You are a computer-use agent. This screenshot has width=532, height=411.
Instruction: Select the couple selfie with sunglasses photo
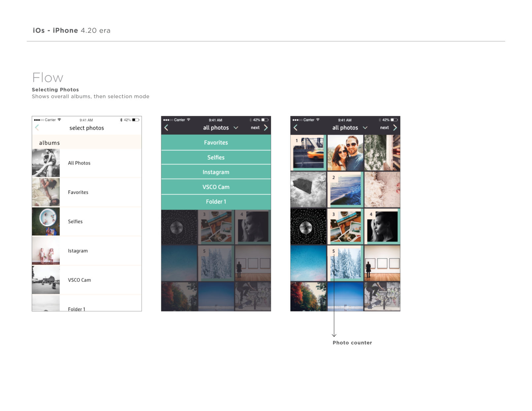pyautogui.click(x=345, y=153)
